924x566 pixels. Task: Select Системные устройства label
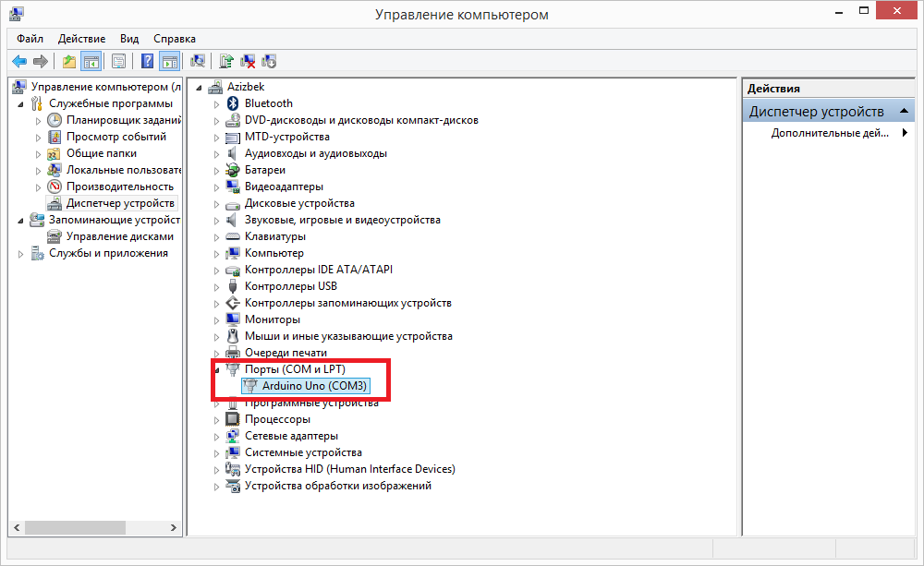tap(303, 452)
